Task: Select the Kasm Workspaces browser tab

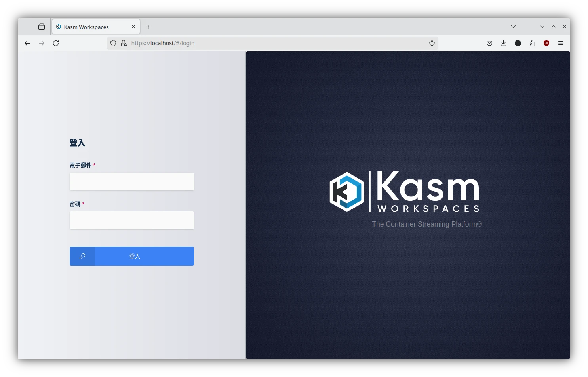Action: 96,27
